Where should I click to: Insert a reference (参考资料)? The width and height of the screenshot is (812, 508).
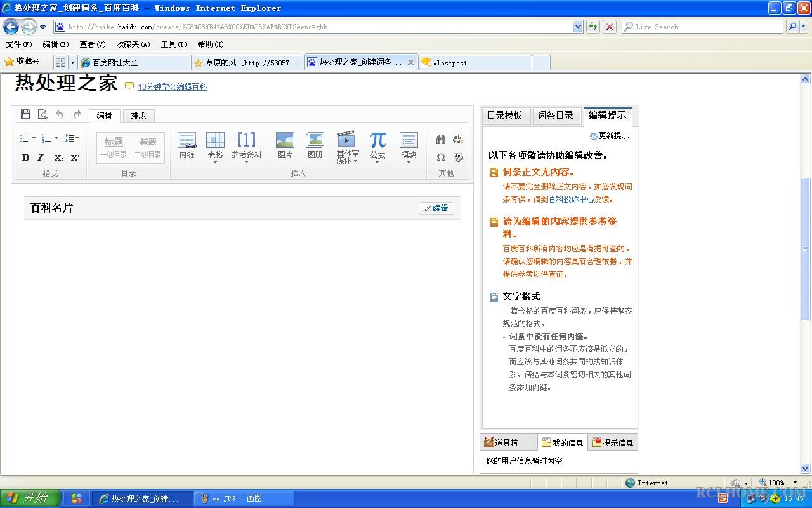pyautogui.click(x=246, y=145)
